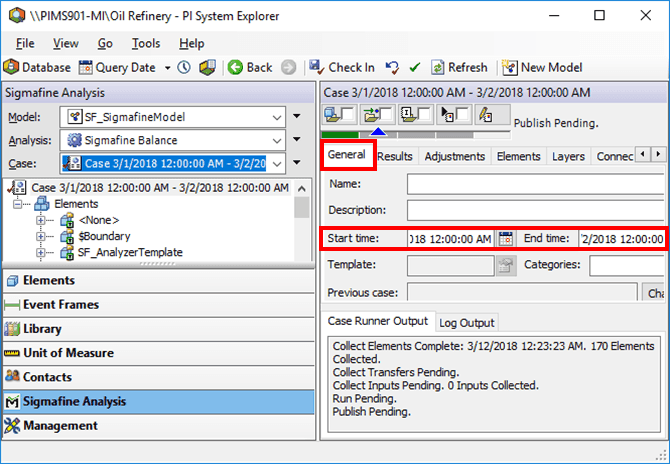Image resolution: width=670 pixels, height=464 pixels.
Task: Switch to the Layers tab
Action: coord(568,156)
